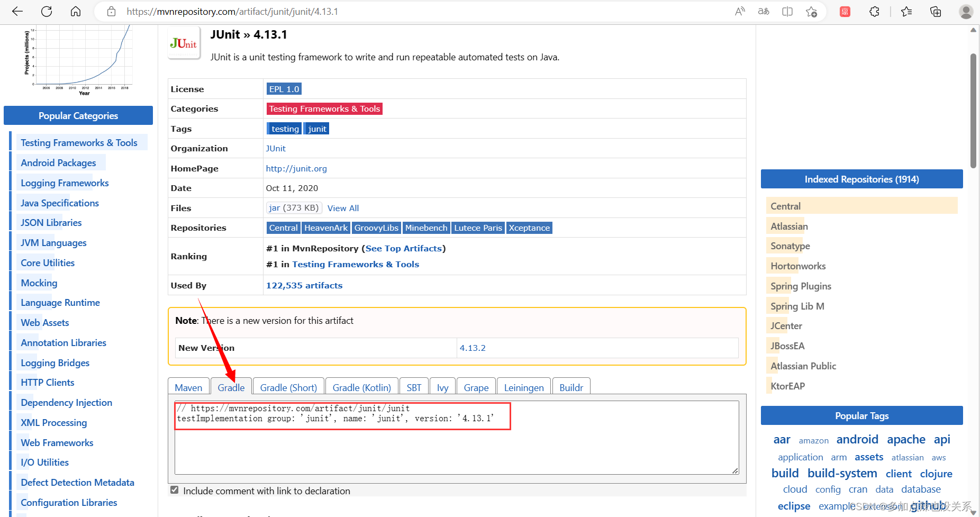Open Xceptance repository badge
The height and width of the screenshot is (517, 980).
[529, 228]
